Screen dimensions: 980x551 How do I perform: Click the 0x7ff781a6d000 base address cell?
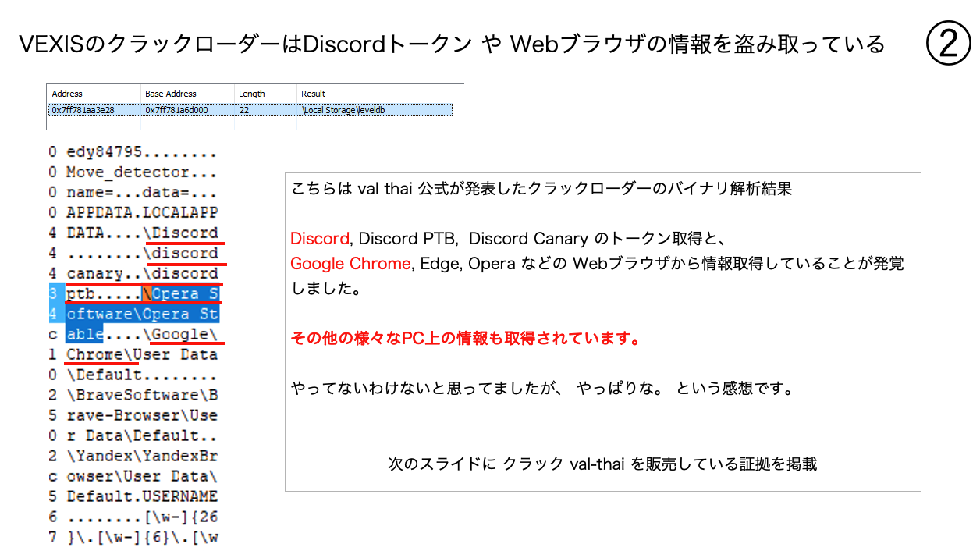coord(176,110)
